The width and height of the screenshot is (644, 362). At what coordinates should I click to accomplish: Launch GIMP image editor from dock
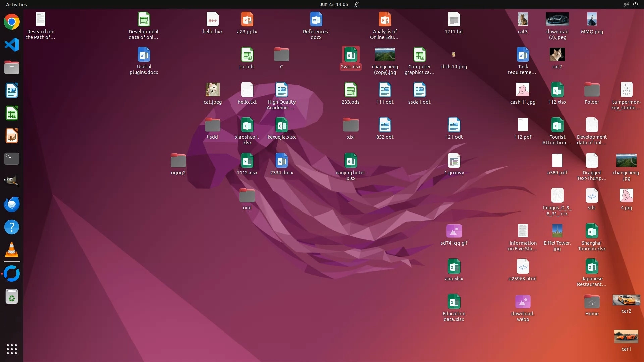[12, 181]
